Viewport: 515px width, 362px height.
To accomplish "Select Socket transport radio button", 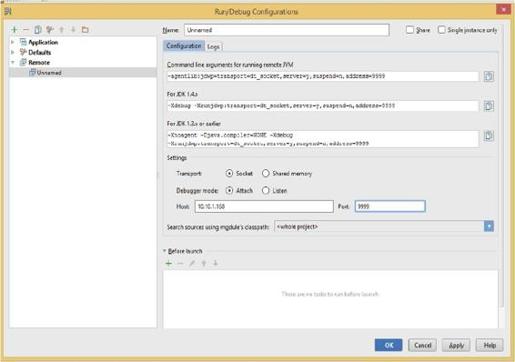I will (x=229, y=173).
